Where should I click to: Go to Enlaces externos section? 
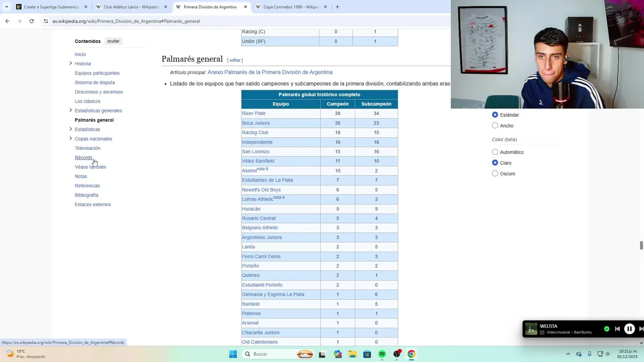(93, 205)
